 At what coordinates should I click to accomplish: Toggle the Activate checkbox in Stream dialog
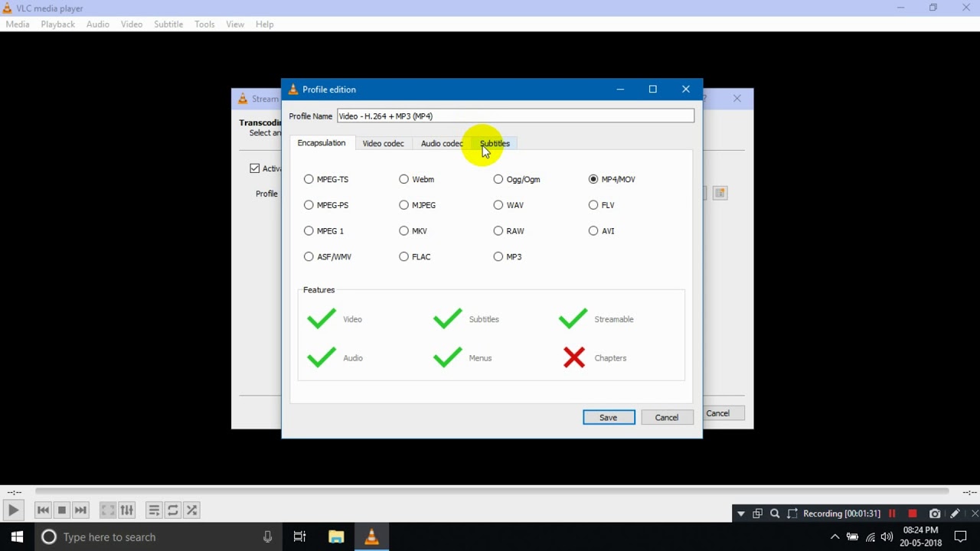click(254, 168)
